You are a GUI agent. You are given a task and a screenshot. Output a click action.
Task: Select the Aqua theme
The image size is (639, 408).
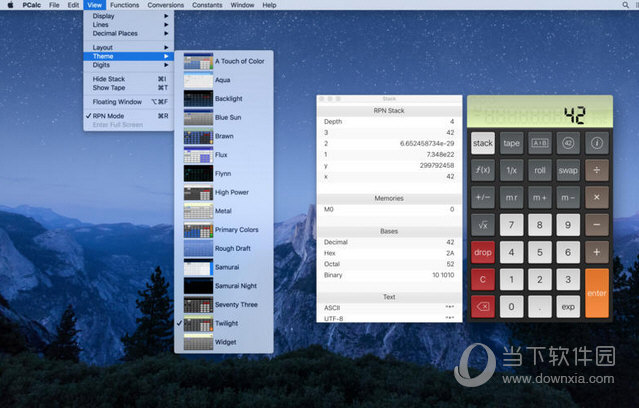tap(224, 80)
